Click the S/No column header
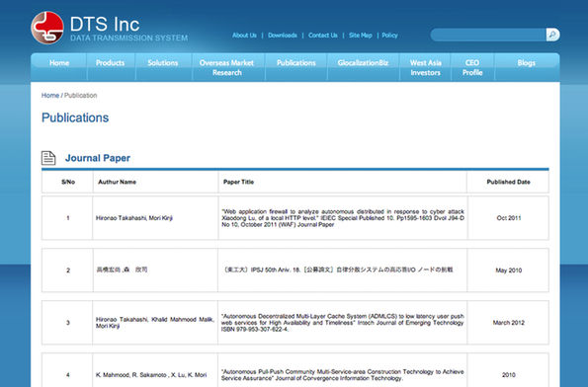The image size is (588, 387). pos(68,182)
